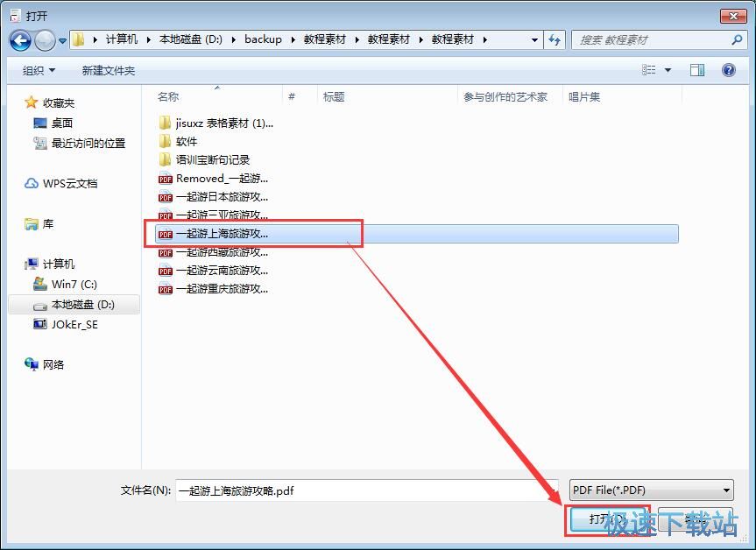Click the back navigation arrow
The height and width of the screenshot is (550, 756).
tap(19, 39)
